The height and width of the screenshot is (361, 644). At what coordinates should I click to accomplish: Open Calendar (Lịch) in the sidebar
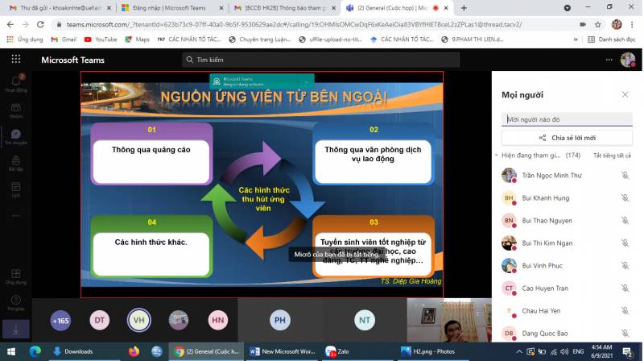15,190
